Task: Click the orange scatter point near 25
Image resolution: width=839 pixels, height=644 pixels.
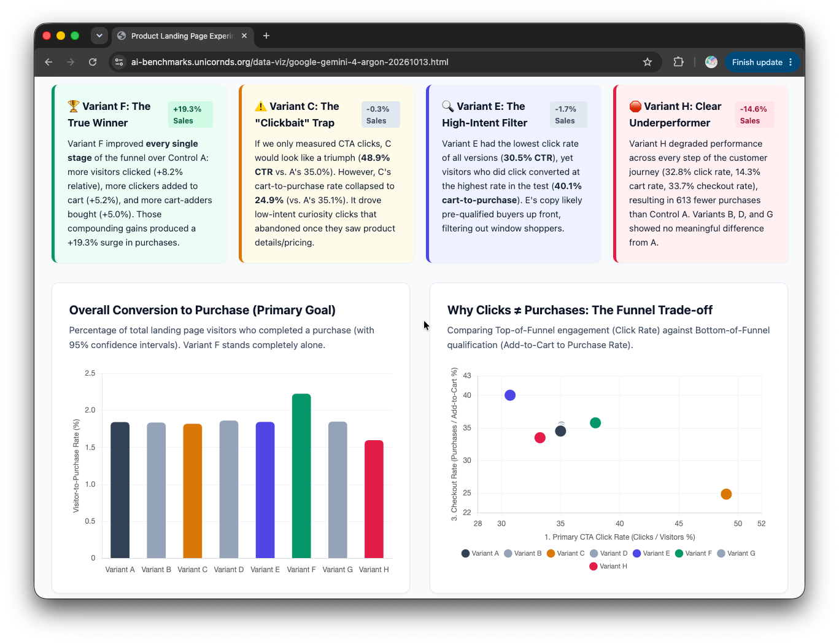Action: pyautogui.click(x=726, y=494)
